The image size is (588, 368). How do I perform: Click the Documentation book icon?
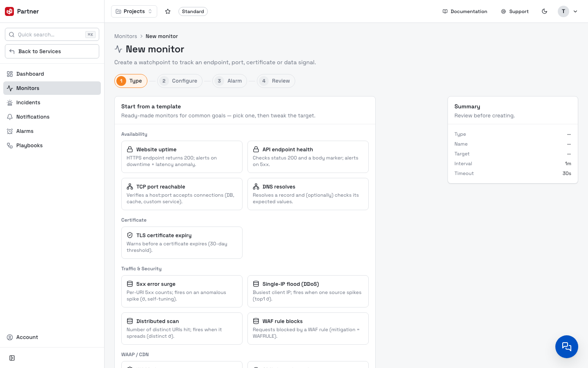(x=445, y=11)
